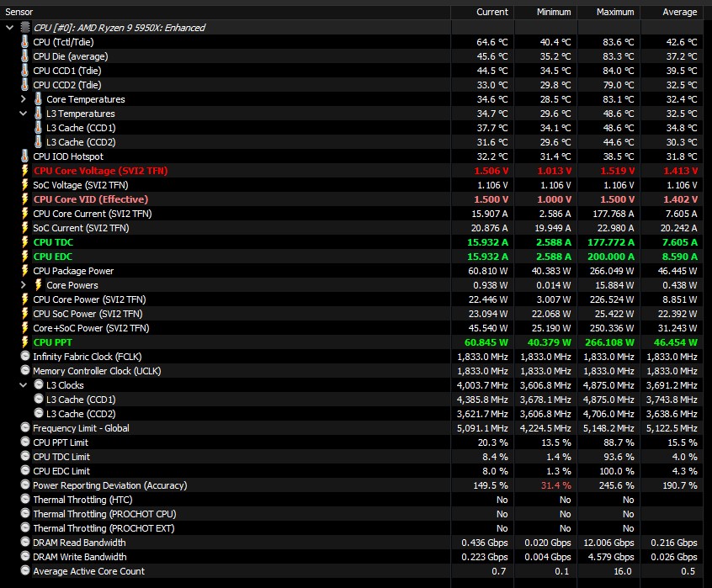Click the 16.0 maximum active core count
This screenshot has width=712, height=588.
pyautogui.click(x=623, y=571)
